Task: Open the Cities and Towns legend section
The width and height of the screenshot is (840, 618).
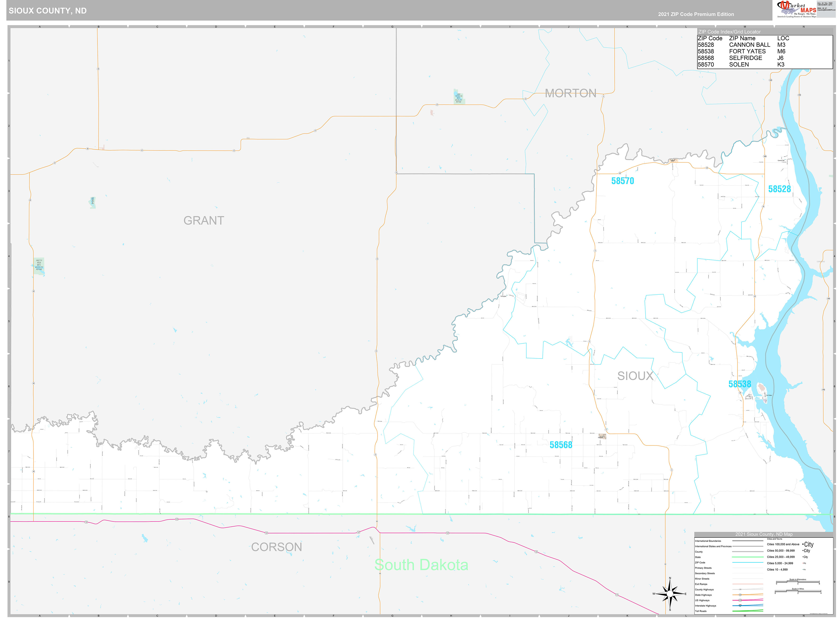Action: click(775, 539)
